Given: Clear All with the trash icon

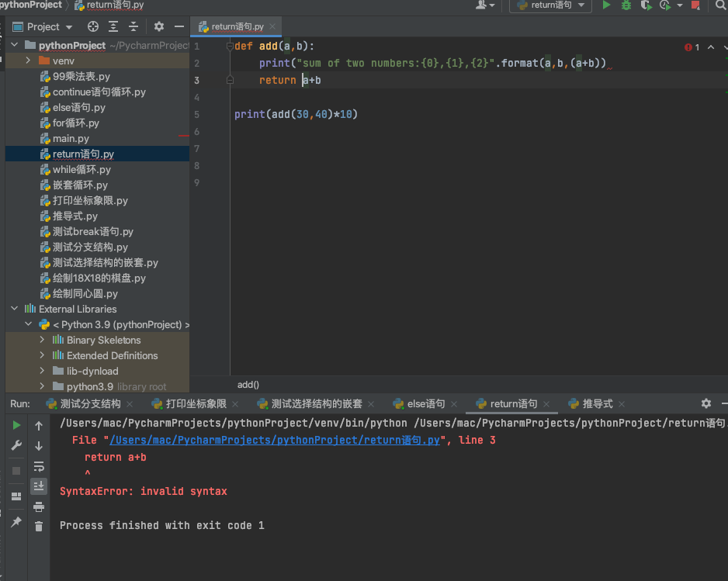Looking at the screenshot, I should click(39, 526).
